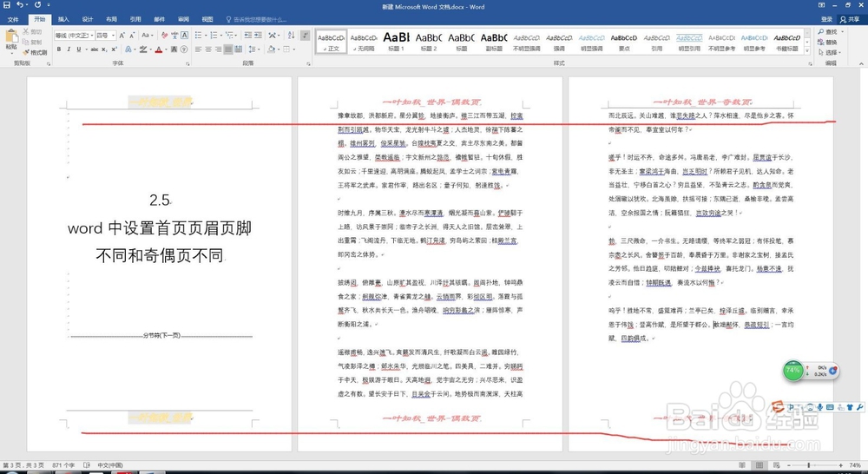
Task: Toggle justified alignment
Action: coord(228,49)
